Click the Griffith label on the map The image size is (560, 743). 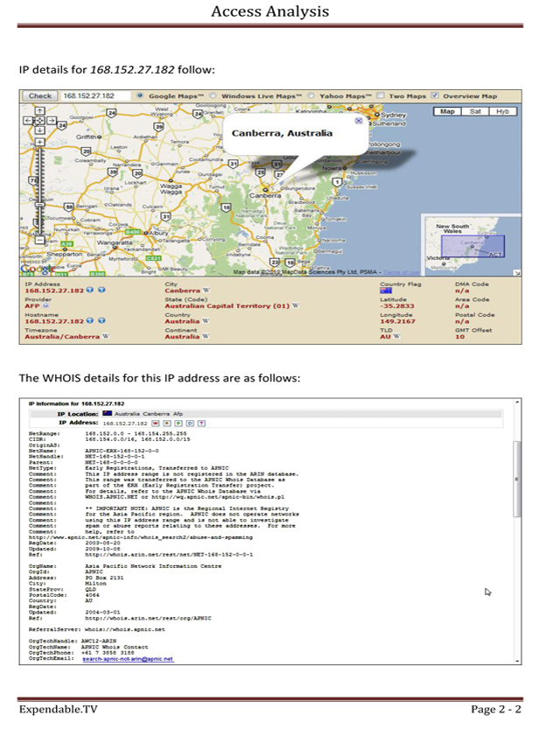pos(87,137)
